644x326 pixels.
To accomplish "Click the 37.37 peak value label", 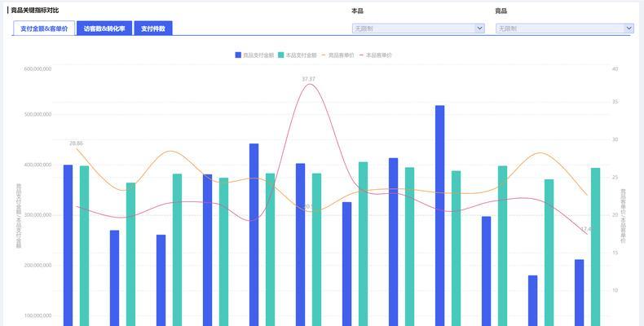I will tap(308, 79).
